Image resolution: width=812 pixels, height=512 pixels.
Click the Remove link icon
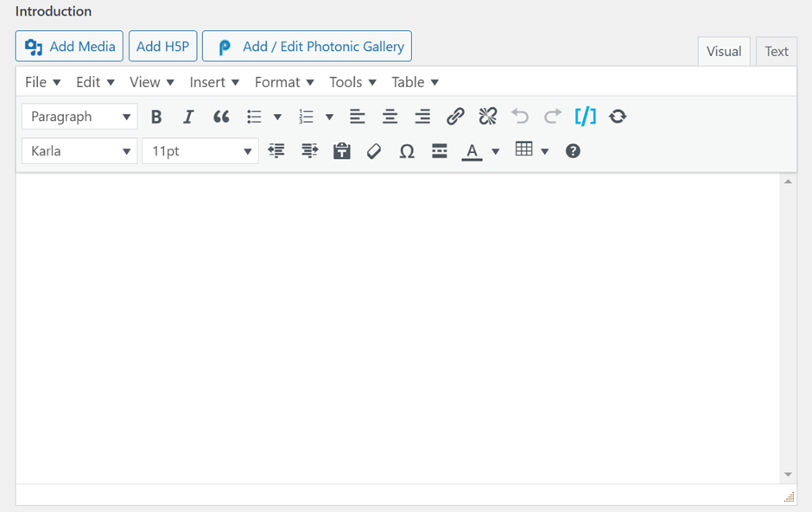pyautogui.click(x=488, y=117)
